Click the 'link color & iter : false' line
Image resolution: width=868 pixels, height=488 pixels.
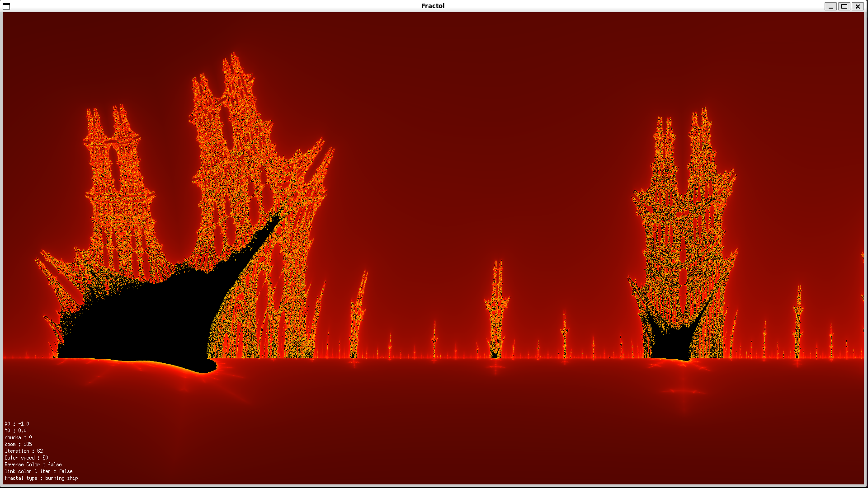click(38, 471)
